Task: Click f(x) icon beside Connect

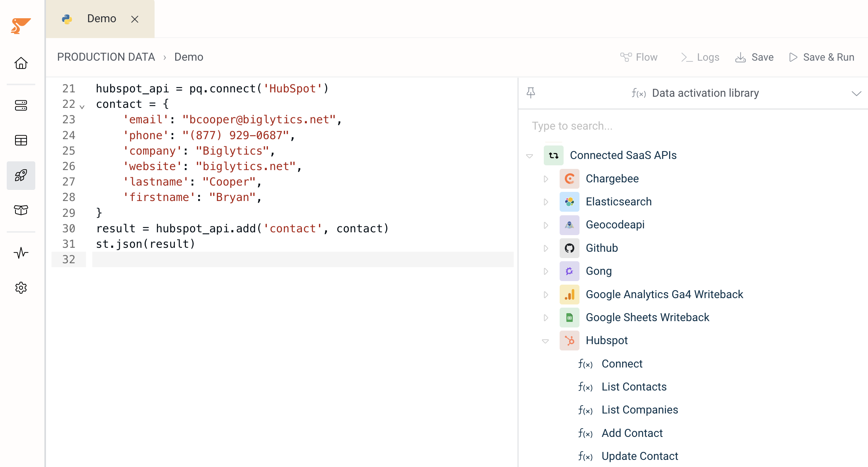Action: point(585,364)
